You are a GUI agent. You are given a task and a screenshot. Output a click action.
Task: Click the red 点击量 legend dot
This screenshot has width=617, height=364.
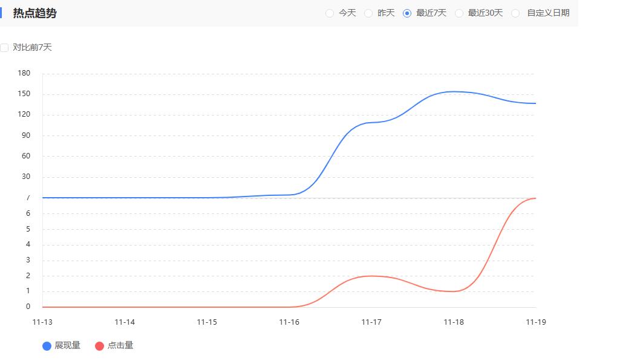point(100,346)
